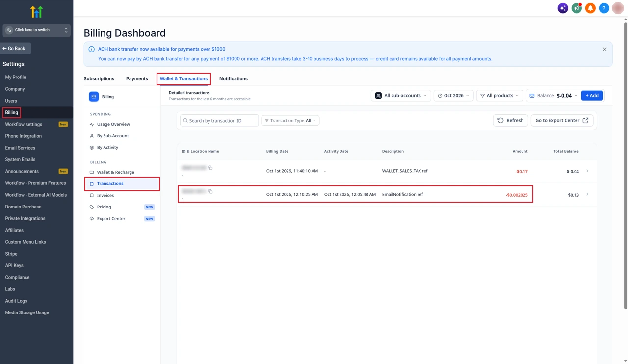Switch to the Payments tab
The height and width of the screenshot is (364, 628).
pos(137,79)
